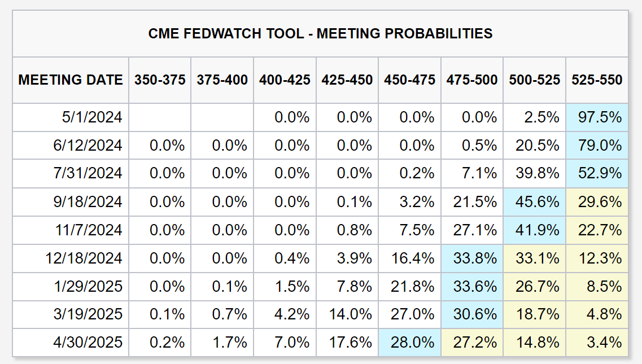Click the CME FedWatch Tool table title
The width and height of the screenshot is (642, 364).
[x=320, y=34]
